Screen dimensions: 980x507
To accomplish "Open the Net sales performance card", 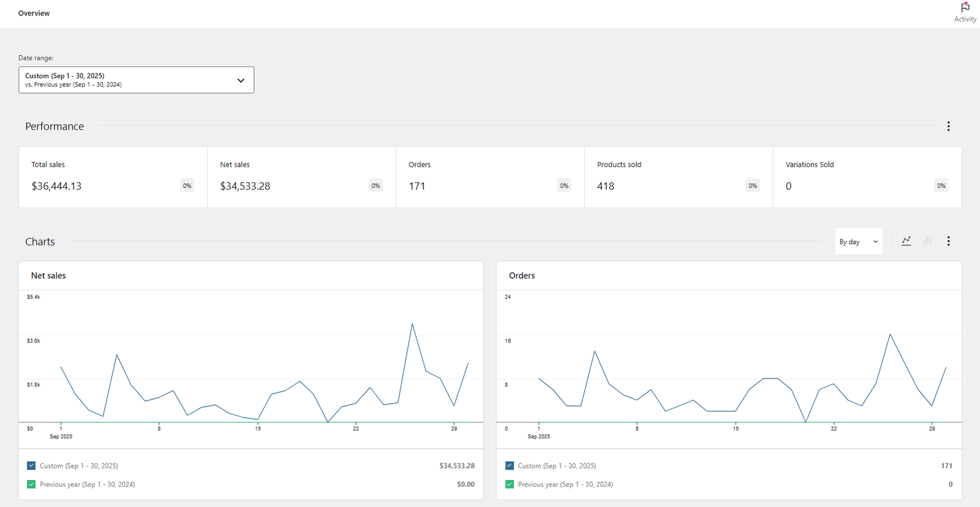I will (301, 177).
